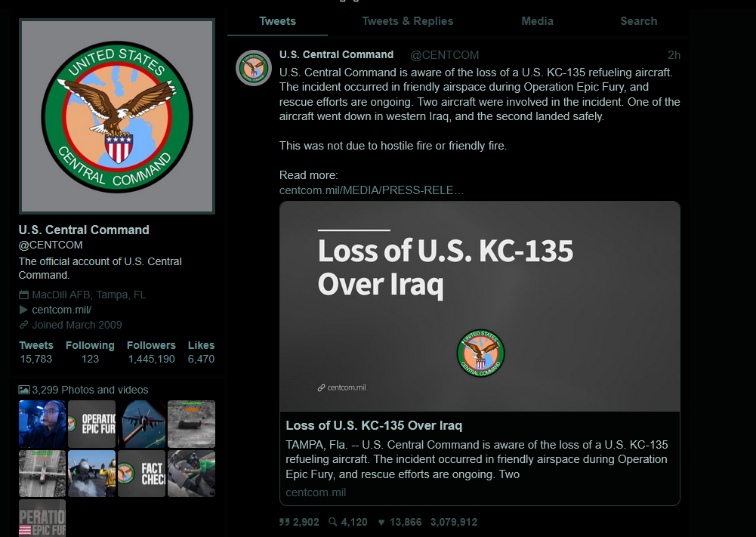The width and height of the screenshot is (756, 537).
Task: Click the tweet author's avatar icon
Action: [x=254, y=68]
